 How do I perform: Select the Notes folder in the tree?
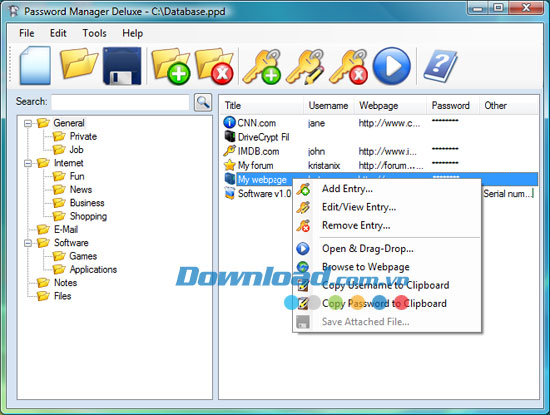[65, 283]
